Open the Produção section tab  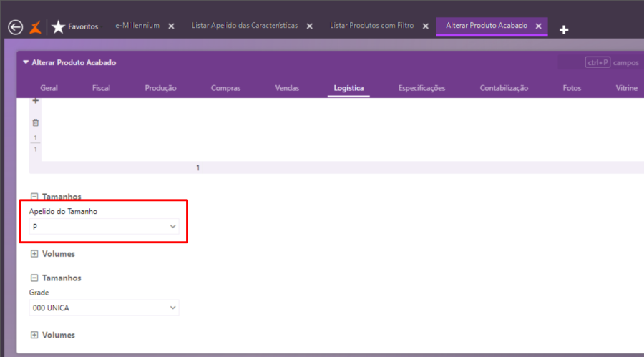160,88
